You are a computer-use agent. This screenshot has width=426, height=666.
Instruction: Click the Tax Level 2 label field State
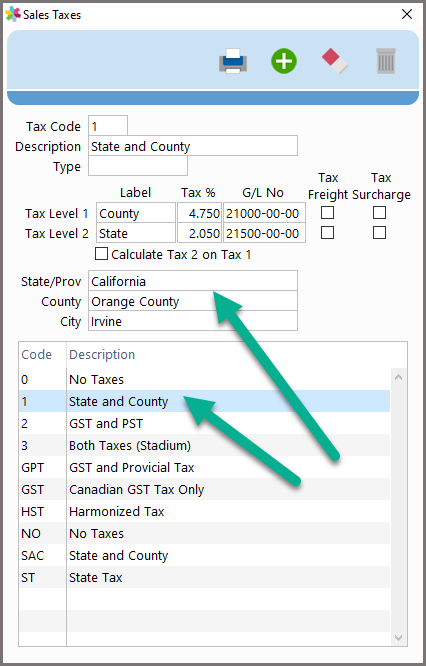click(x=136, y=233)
